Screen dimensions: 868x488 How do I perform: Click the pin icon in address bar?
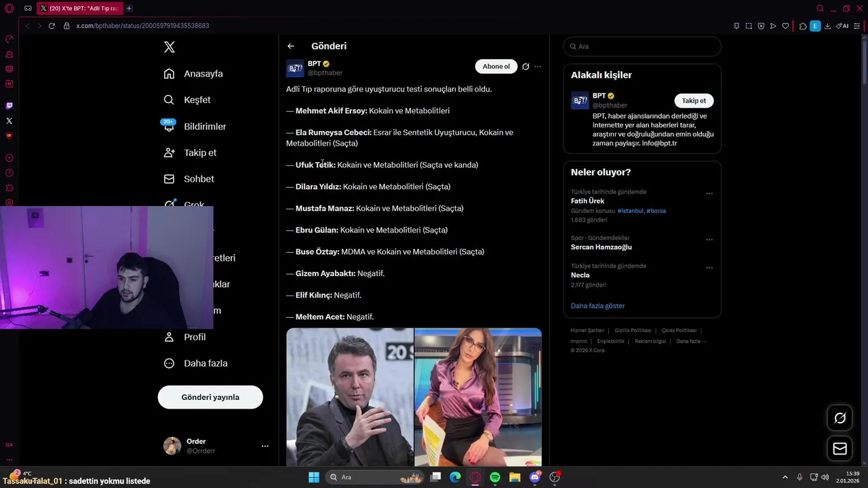[x=736, y=26]
